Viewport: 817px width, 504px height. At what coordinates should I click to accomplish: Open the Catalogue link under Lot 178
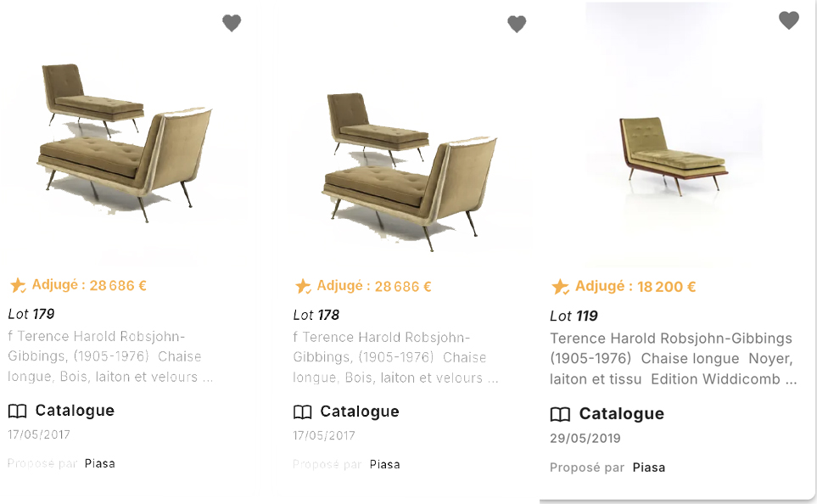[x=360, y=412]
